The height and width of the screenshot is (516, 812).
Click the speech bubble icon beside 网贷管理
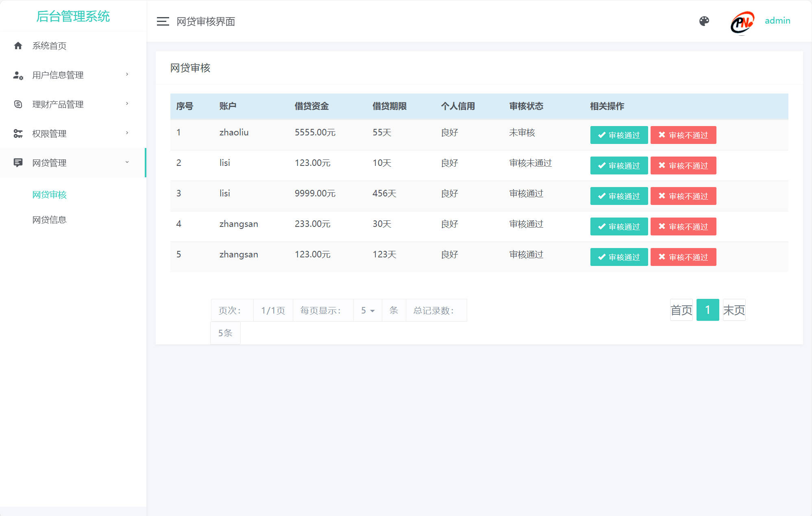click(x=18, y=163)
